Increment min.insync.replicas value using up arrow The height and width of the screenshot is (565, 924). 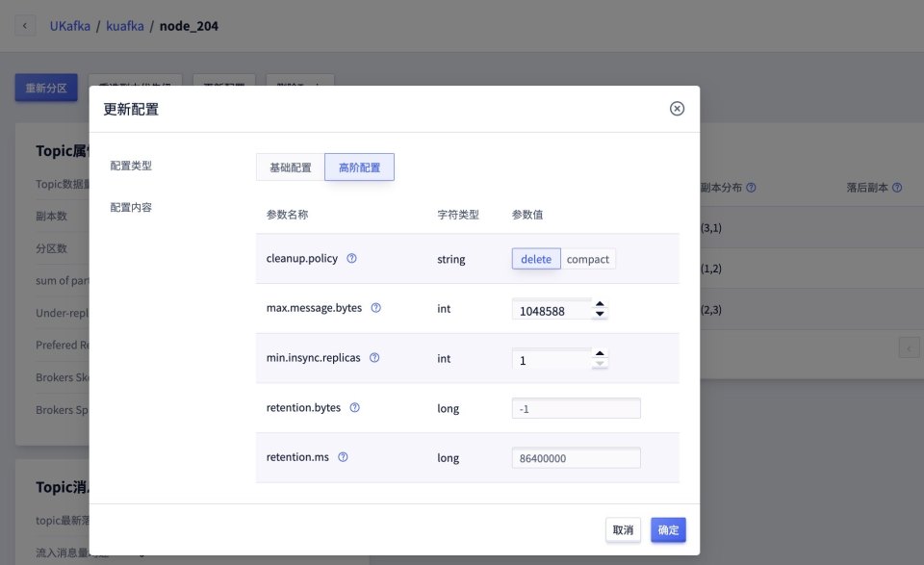click(x=600, y=353)
